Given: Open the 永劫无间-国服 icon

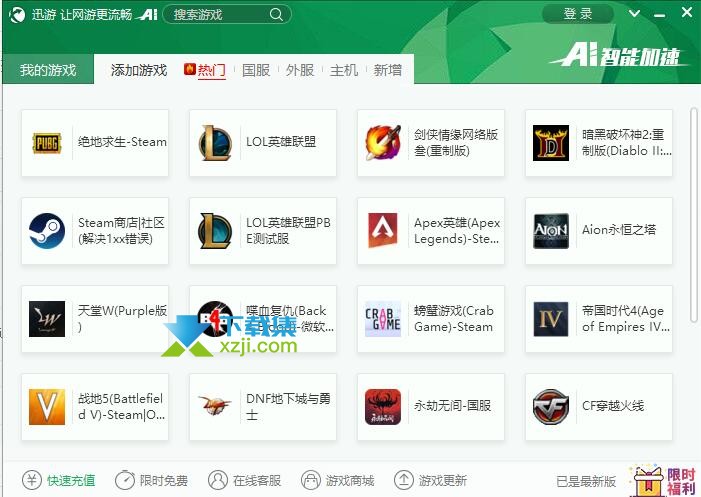Looking at the screenshot, I should [383, 407].
